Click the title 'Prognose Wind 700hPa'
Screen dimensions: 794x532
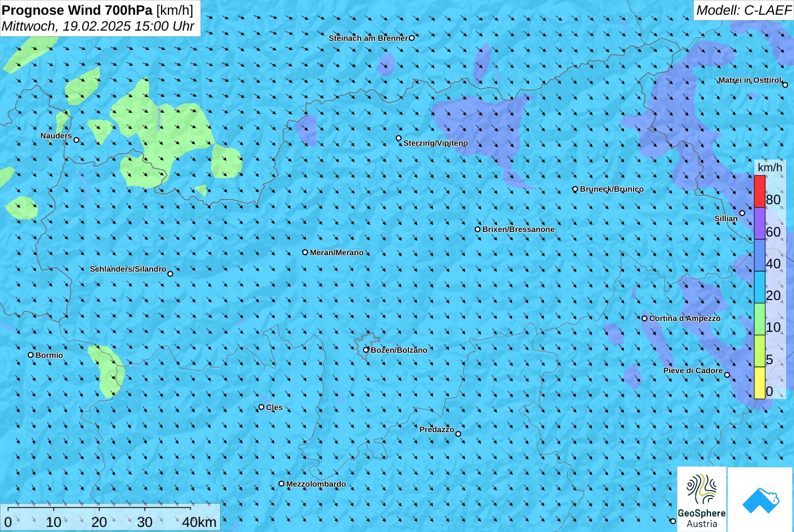77,10
